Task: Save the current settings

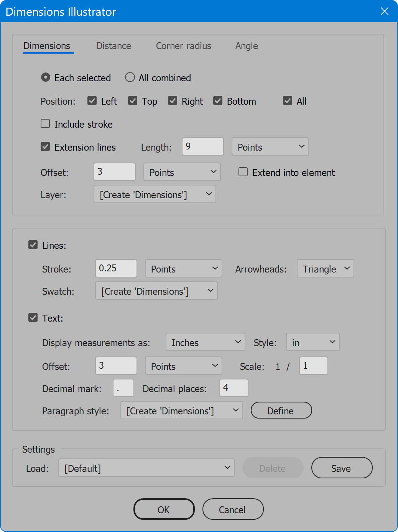Action: (341, 468)
